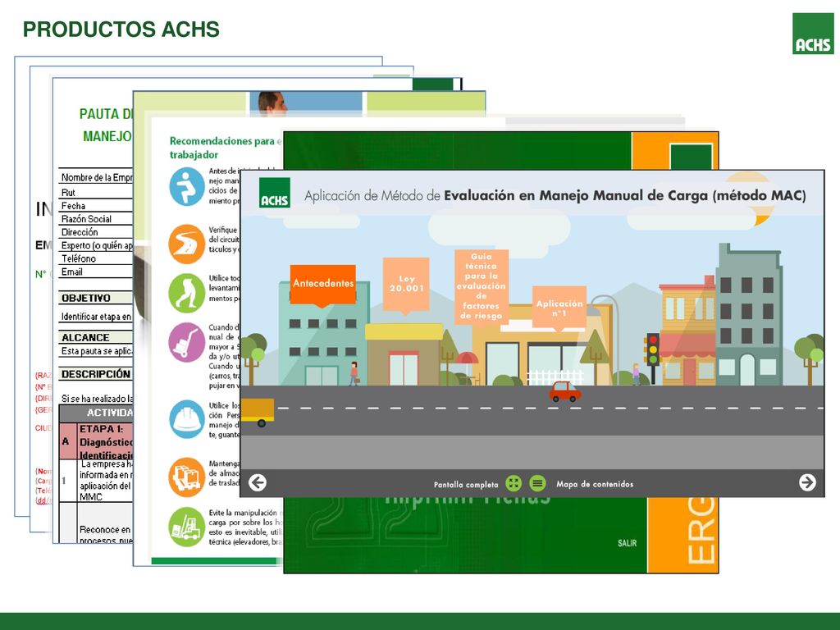Click the Razón Social row
Viewport: 840px width, 630px height.
coord(95,218)
